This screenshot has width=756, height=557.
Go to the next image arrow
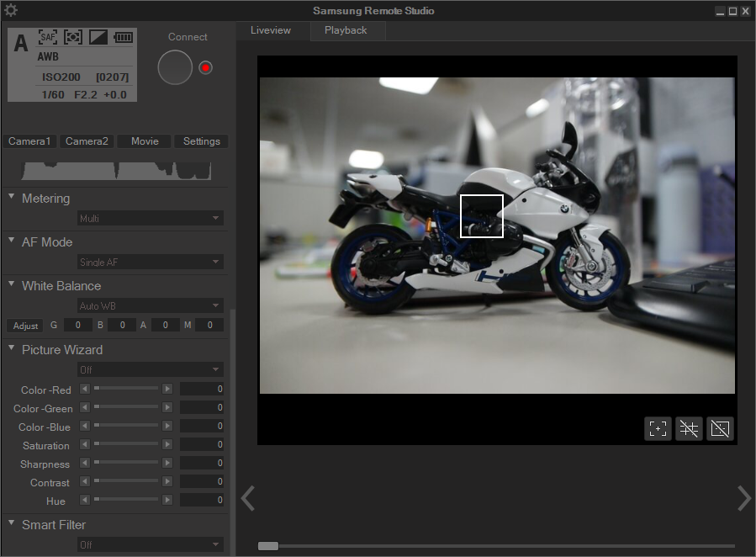[743, 498]
